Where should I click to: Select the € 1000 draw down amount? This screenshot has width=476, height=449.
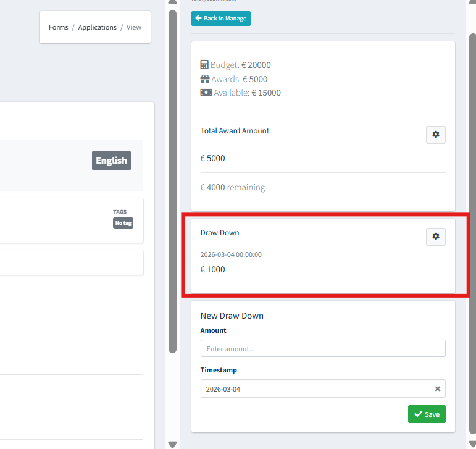coord(213,269)
